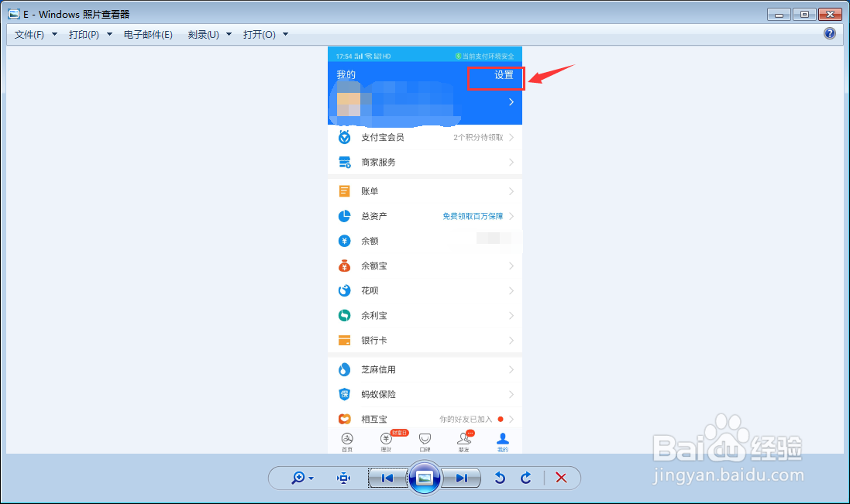Tap the 设置 settings button

point(504,75)
